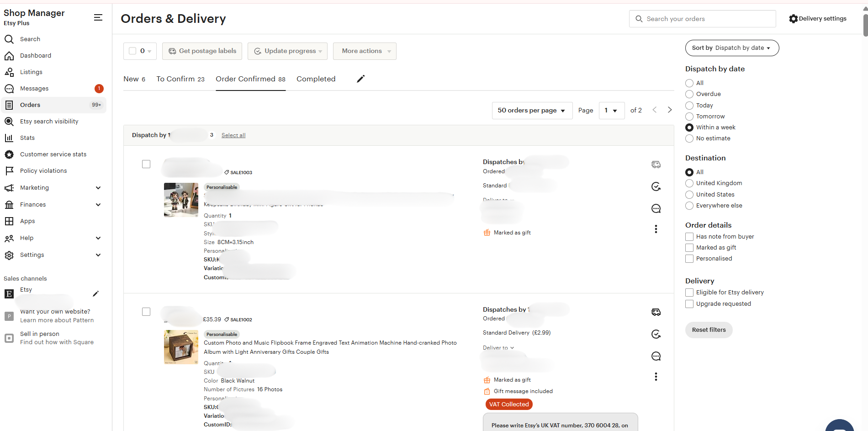Screen dimensions: 868x431
Task: Update progress icon for SALE1002 order
Action: pos(656,334)
